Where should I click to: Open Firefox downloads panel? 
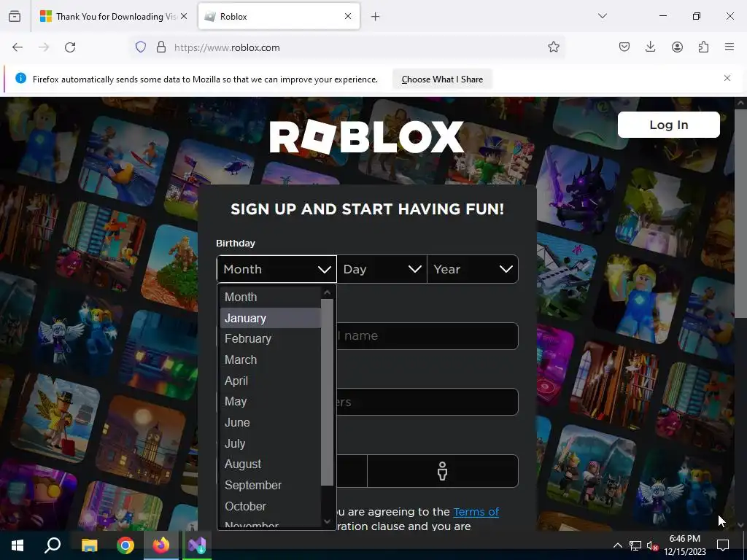tap(650, 47)
